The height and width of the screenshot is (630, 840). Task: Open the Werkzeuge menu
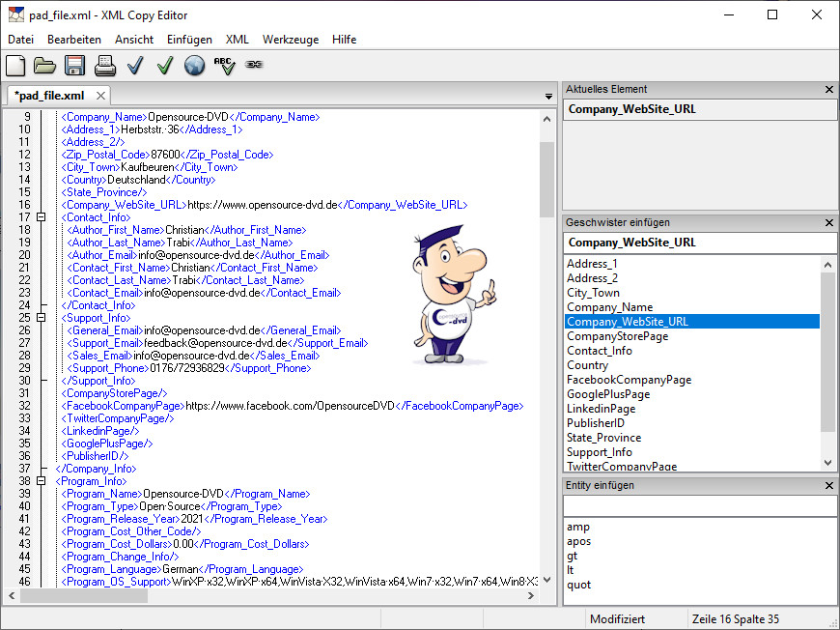tap(290, 40)
